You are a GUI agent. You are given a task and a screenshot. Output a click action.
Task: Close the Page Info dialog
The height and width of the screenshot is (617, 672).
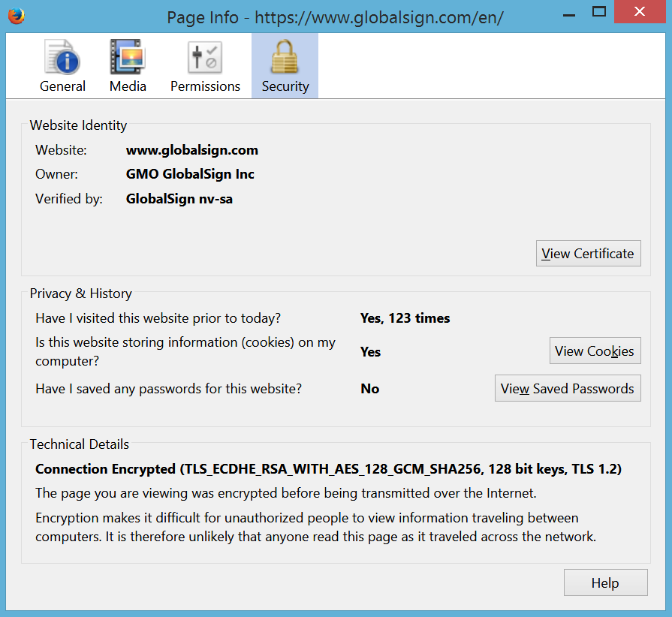coord(638,12)
